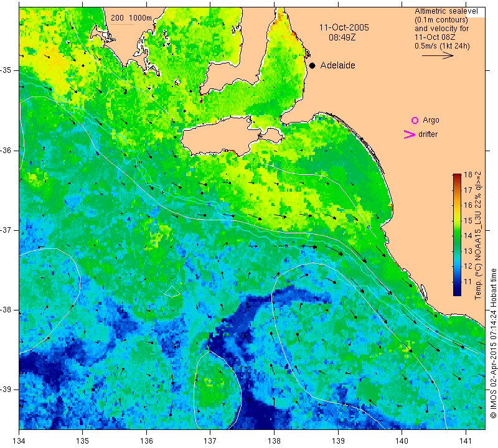This screenshot has width=498, height=448.
Task: Click the magenta drifter legend symbol
Action: pyautogui.click(x=410, y=134)
